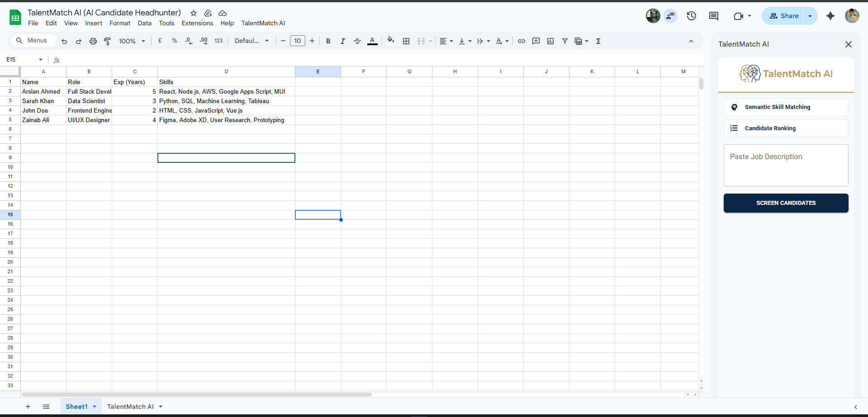Hide the menus with collapse chevron
The height and width of the screenshot is (417, 868).
tap(691, 41)
